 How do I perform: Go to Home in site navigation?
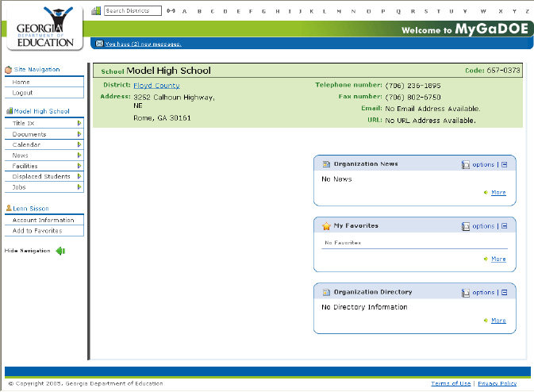pos(44,82)
